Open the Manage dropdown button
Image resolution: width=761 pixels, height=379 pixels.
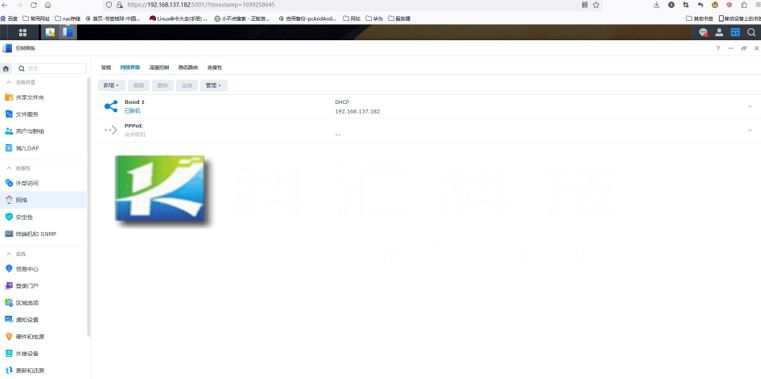pos(214,85)
